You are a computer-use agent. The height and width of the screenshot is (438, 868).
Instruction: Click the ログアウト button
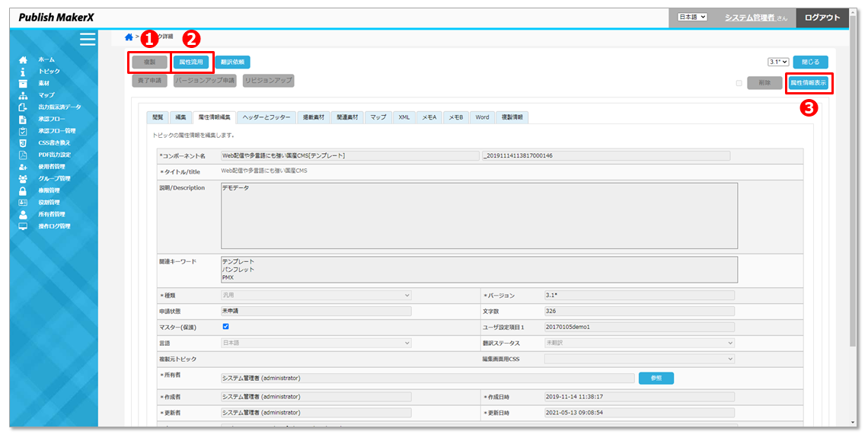click(822, 18)
